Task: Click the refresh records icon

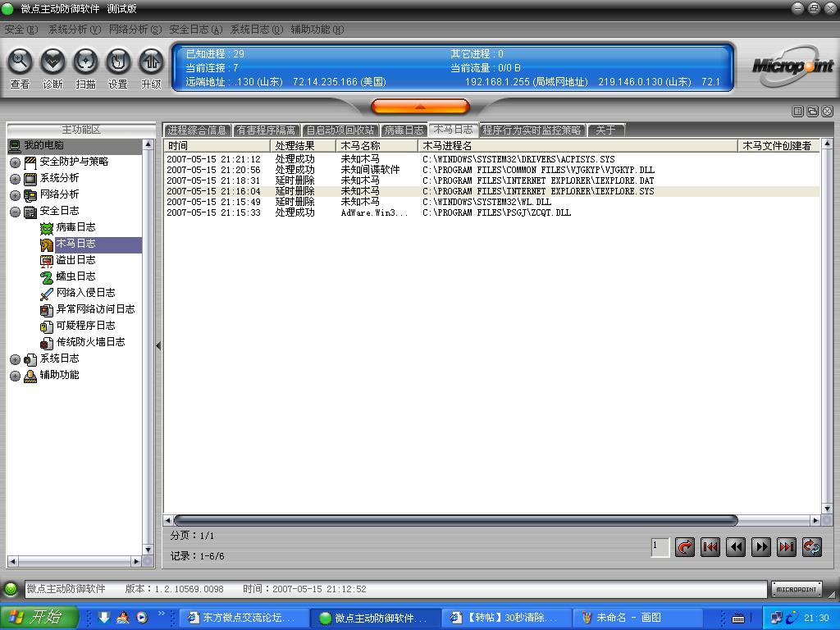Action: tap(812, 547)
